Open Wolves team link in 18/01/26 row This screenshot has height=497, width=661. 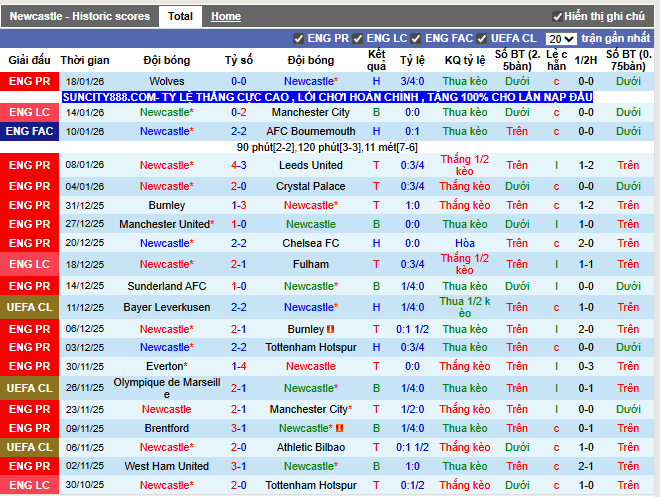tap(167, 81)
